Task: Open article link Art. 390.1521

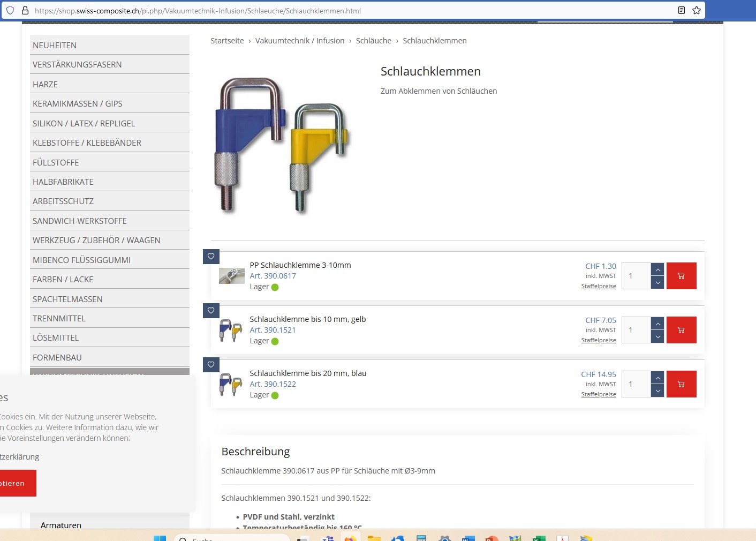Action: (273, 330)
